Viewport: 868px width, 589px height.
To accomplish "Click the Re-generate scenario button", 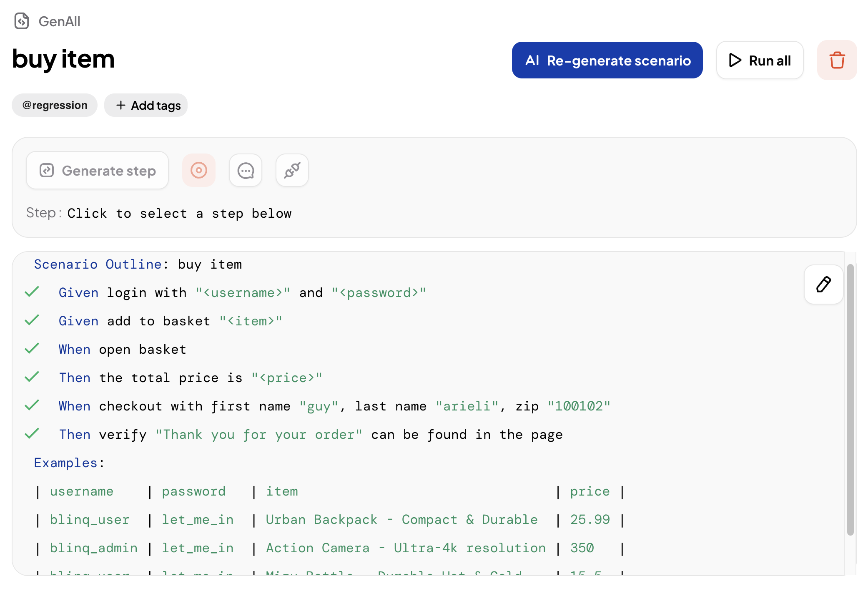I will click(607, 60).
